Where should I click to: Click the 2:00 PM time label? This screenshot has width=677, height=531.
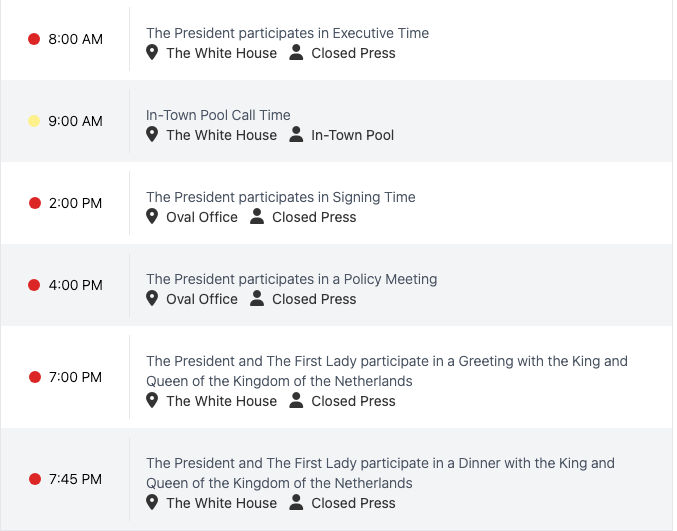[75, 203]
